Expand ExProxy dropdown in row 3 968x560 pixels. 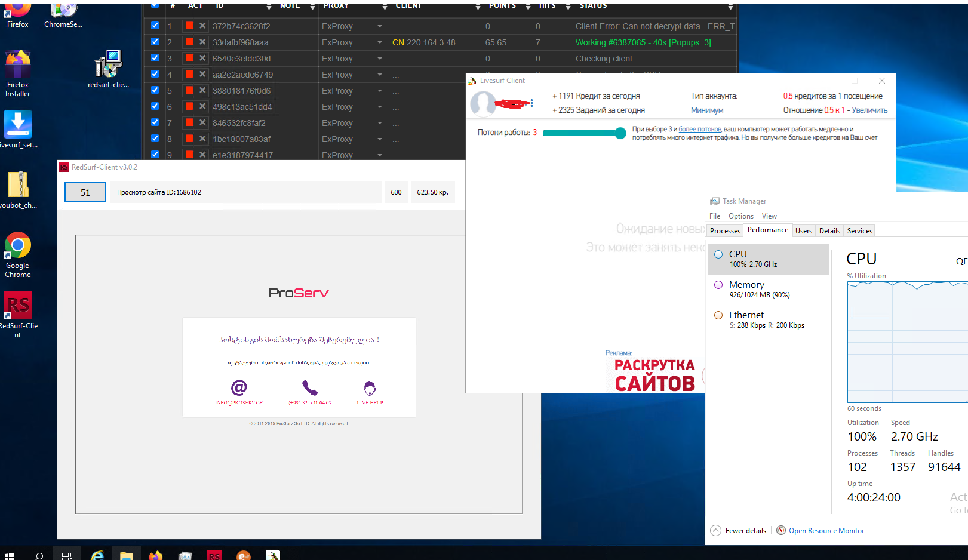click(x=380, y=59)
